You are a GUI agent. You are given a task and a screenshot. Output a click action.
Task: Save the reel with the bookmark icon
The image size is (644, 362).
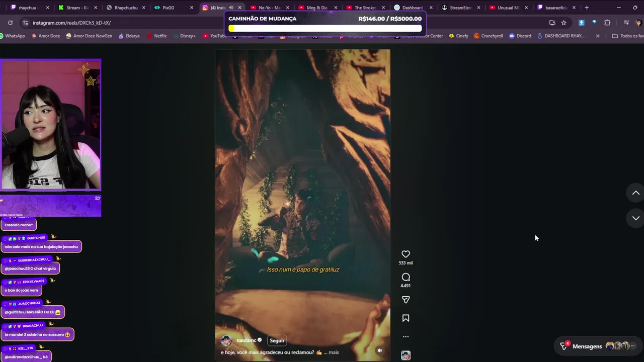[x=406, y=318]
